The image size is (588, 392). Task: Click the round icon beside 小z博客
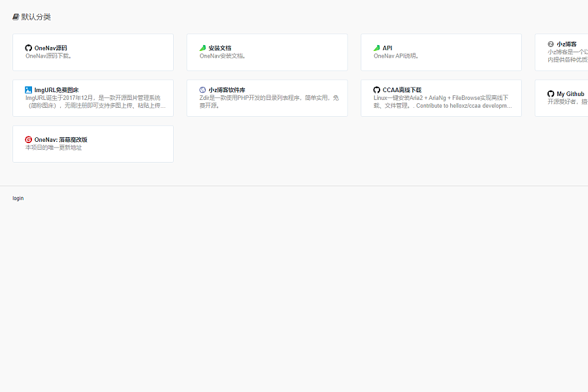coord(551,44)
